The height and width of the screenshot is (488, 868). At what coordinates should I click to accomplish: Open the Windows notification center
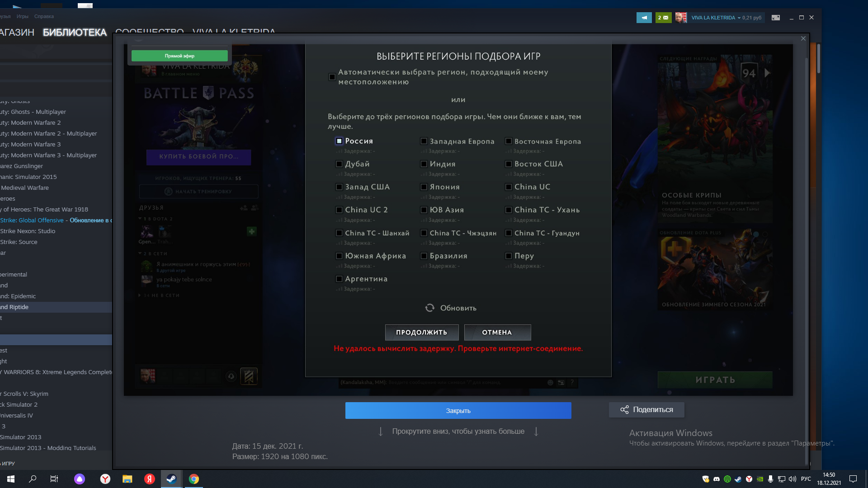[853, 479]
